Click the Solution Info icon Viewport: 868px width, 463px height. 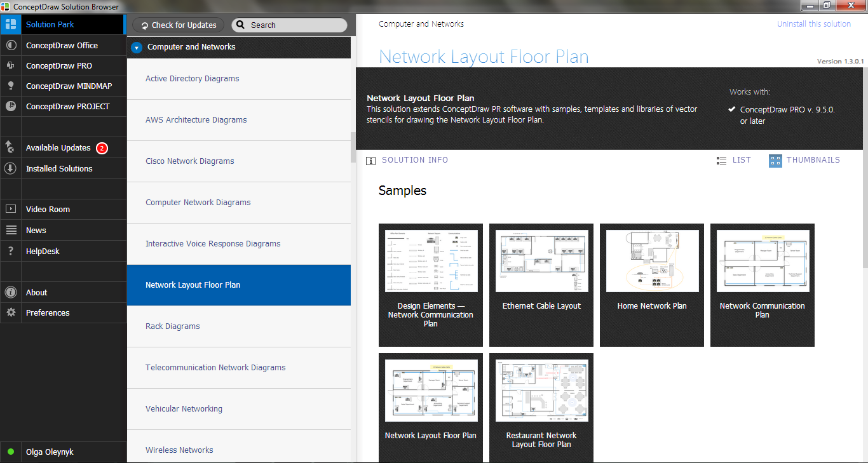(371, 161)
